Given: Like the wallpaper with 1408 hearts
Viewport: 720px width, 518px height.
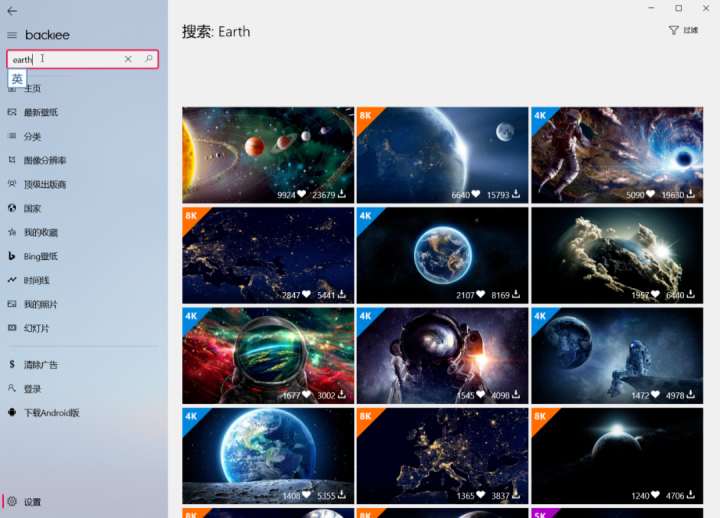Looking at the screenshot, I should click(306, 495).
